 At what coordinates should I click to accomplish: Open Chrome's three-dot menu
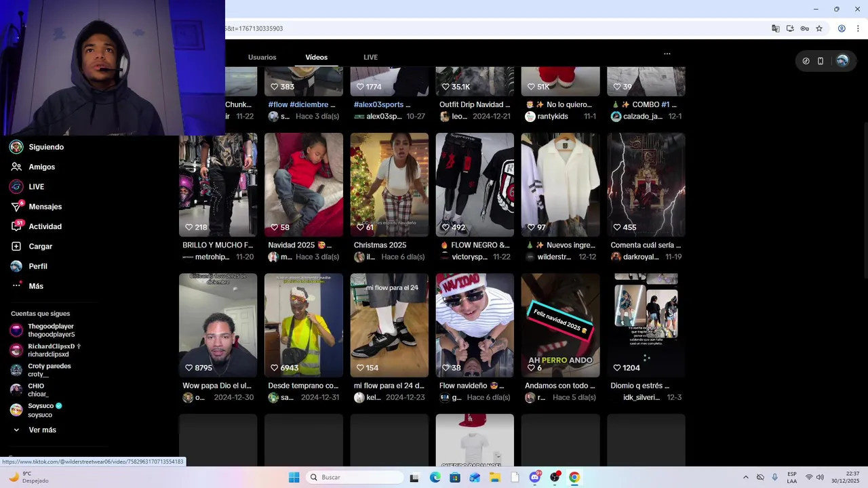pos(858,28)
